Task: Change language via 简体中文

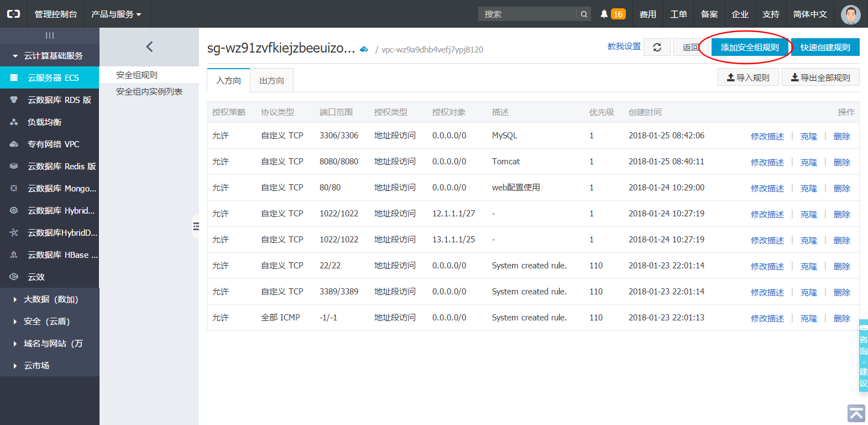Action: (x=810, y=14)
